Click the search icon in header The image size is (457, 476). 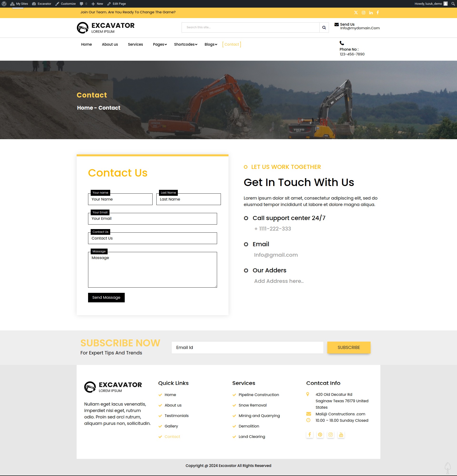(324, 27)
